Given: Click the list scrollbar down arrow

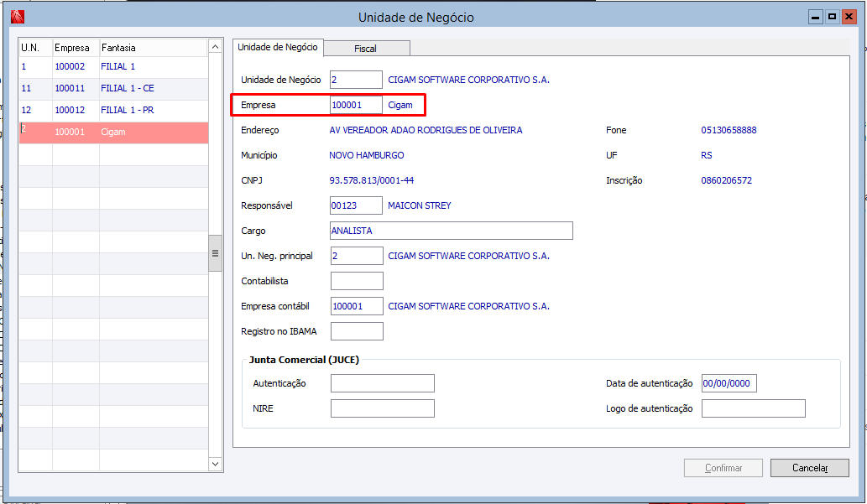Looking at the screenshot, I should click(215, 465).
